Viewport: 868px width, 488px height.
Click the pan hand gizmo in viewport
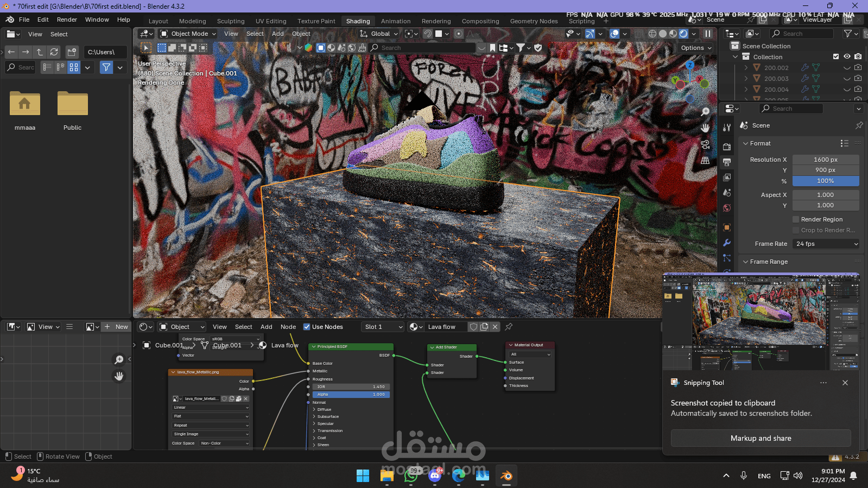click(x=705, y=128)
